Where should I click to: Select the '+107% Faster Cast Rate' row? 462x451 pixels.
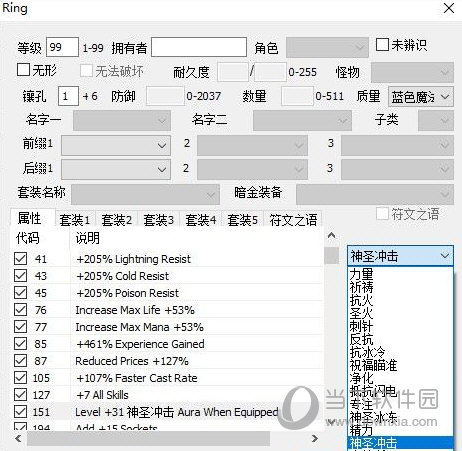pos(167,378)
